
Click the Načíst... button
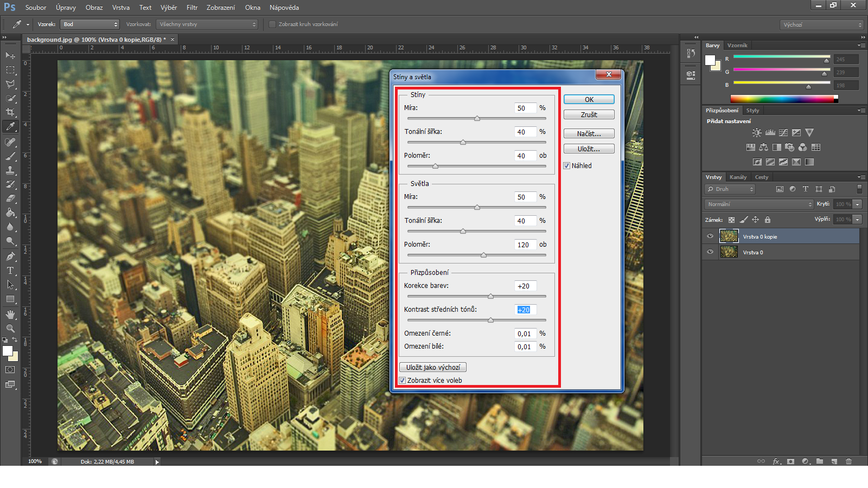pyautogui.click(x=589, y=134)
